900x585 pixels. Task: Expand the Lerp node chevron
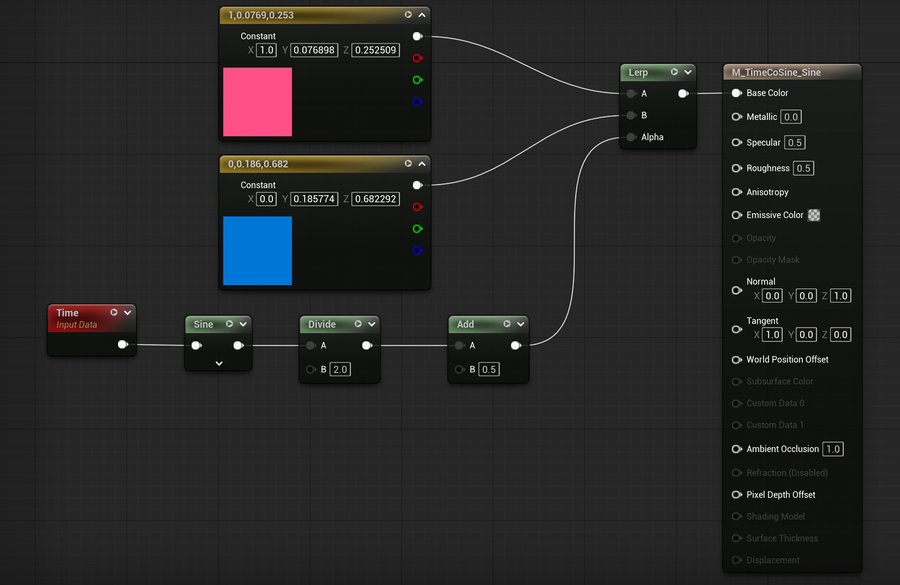(x=688, y=72)
